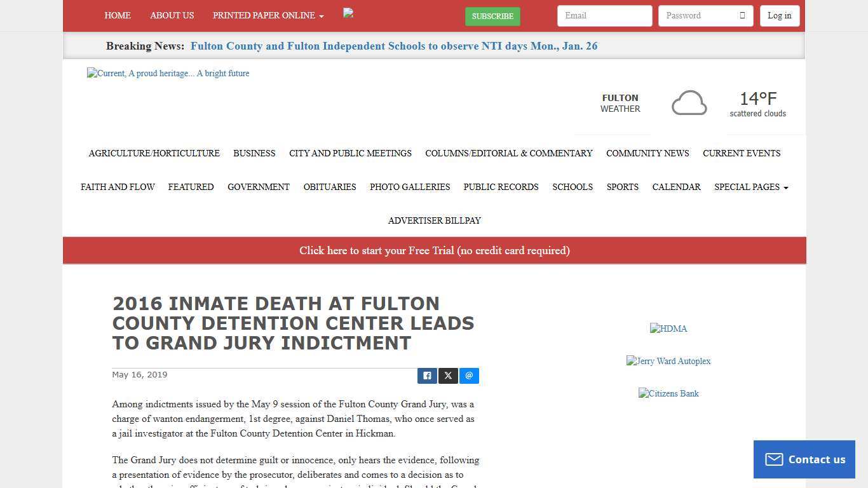868x488 pixels.
Task: Click inside the Email input field
Action: coord(604,15)
